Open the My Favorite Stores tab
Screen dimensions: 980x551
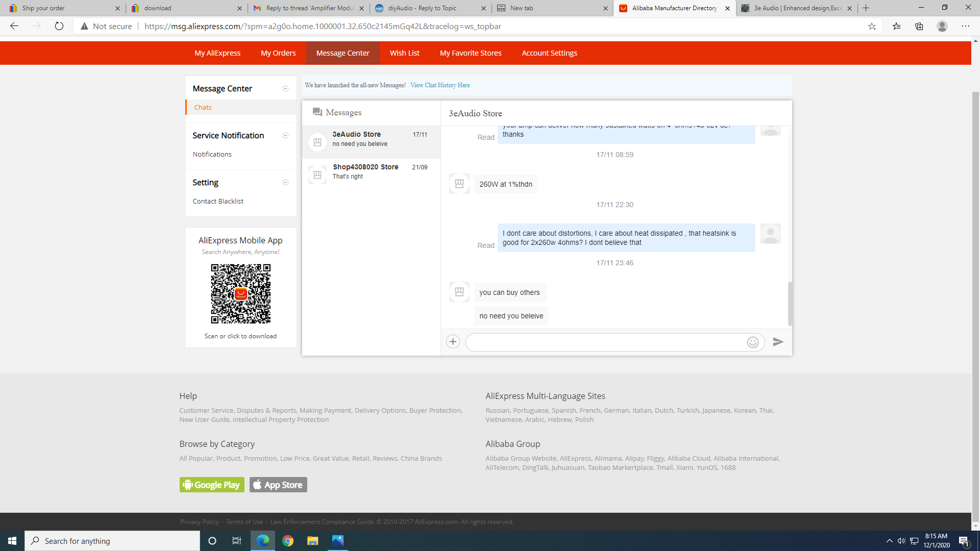coord(471,53)
